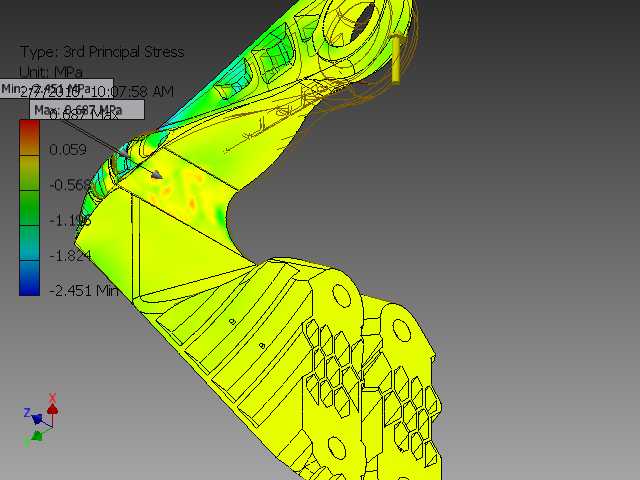Click the Max stress probe label
Screen dimensions: 640x480
tap(87, 110)
